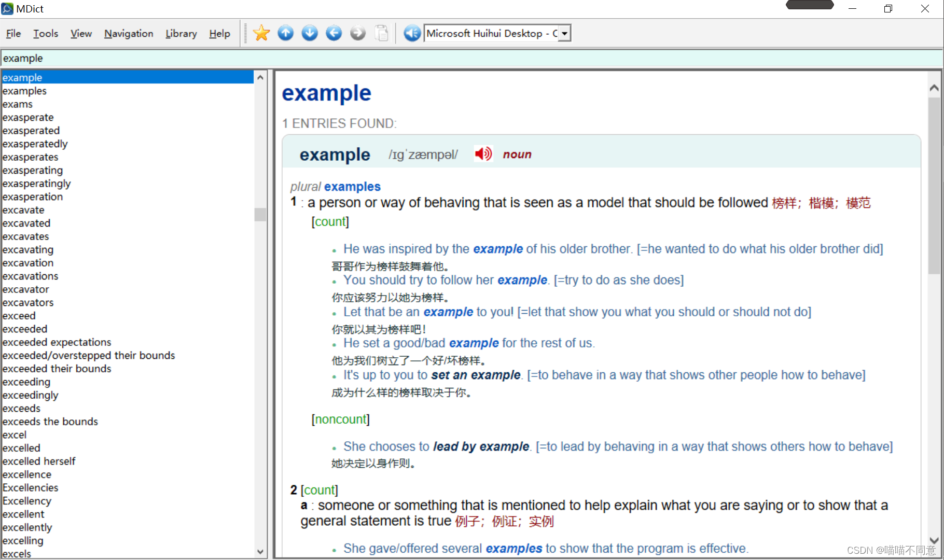The width and height of the screenshot is (944, 560).
Task: Go back with the blue left arrow
Action: click(334, 33)
